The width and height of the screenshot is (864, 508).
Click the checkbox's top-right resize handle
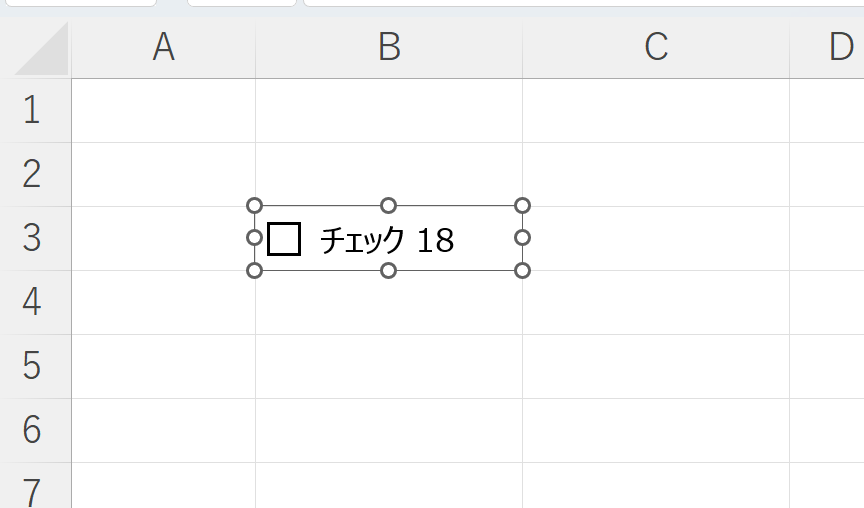522,206
